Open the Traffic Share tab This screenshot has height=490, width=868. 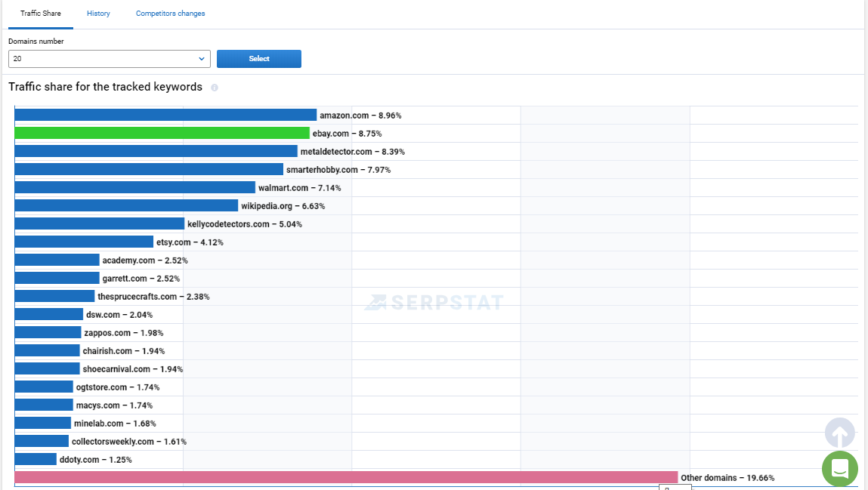[40, 14]
